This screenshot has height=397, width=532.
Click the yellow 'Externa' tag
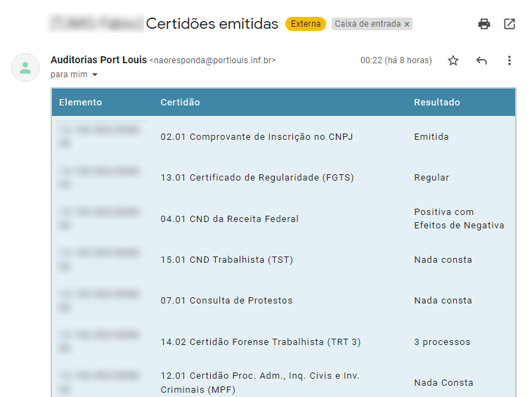point(306,24)
